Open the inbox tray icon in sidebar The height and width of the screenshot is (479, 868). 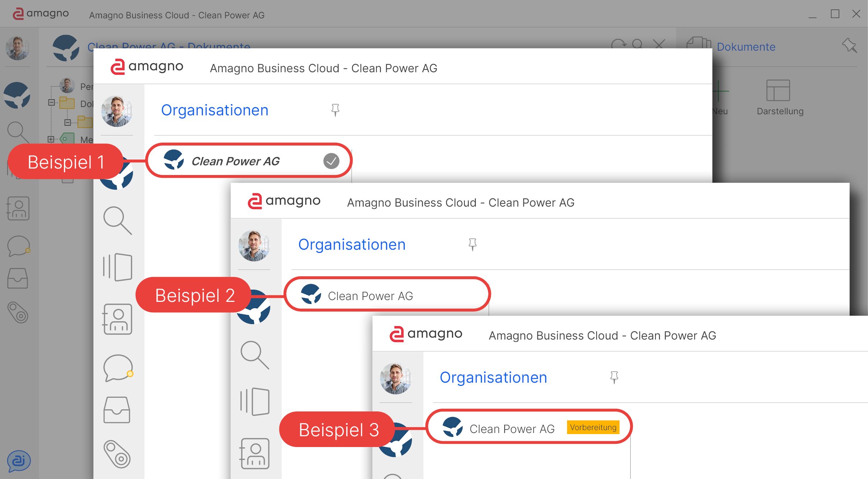pos(18,278)
